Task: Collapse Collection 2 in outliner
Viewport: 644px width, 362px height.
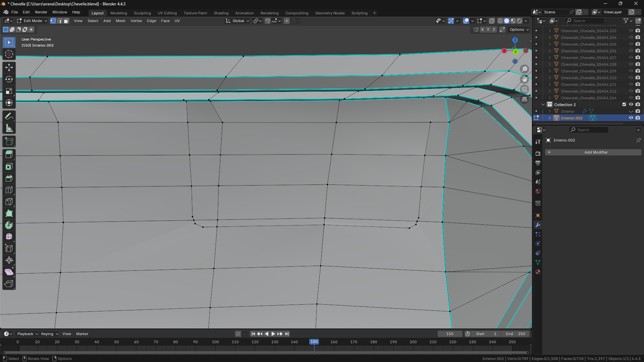Action: point(543,105)
